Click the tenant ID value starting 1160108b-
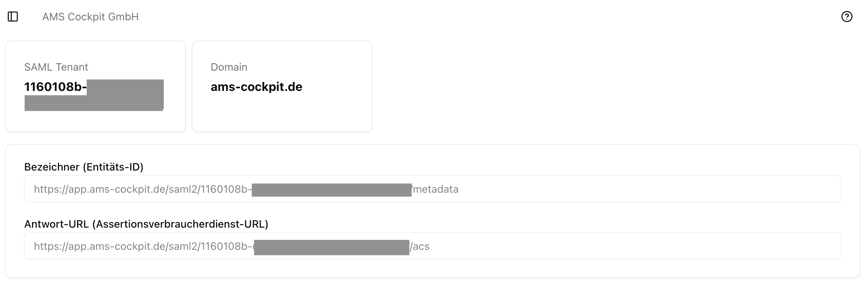This screenshot has width=868, height=284. click(55, 87)
